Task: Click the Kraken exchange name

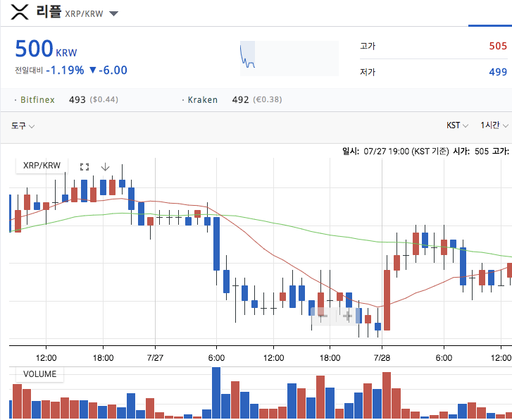Action: pyautogui.click(x=202, y=99)
